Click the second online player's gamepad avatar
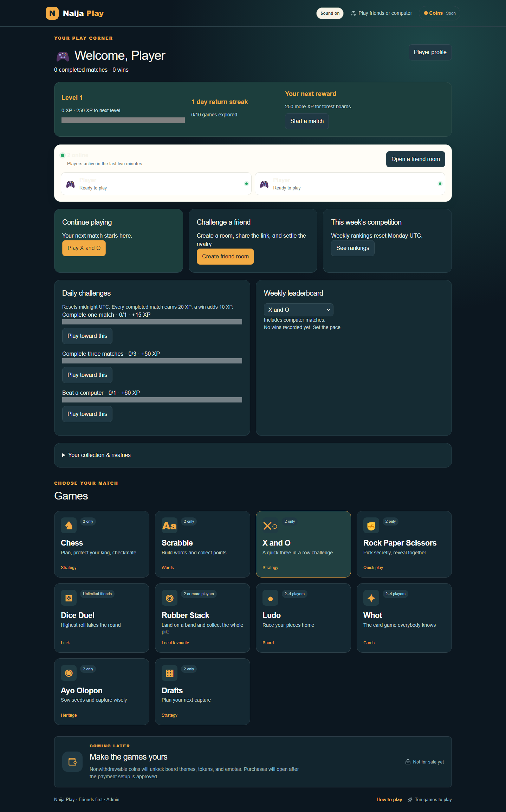This screenshot has width=506, height=812. (x=264, y=184)
